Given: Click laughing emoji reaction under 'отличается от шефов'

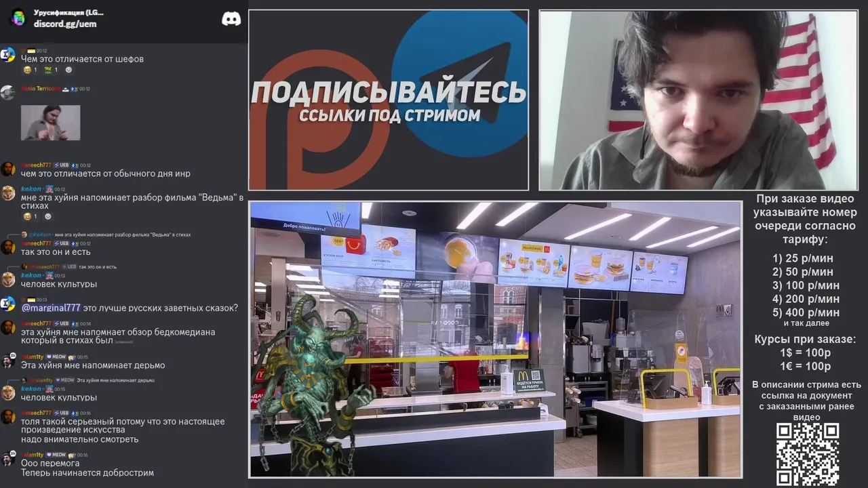Looking at the screenshot, I should [31, 70].
